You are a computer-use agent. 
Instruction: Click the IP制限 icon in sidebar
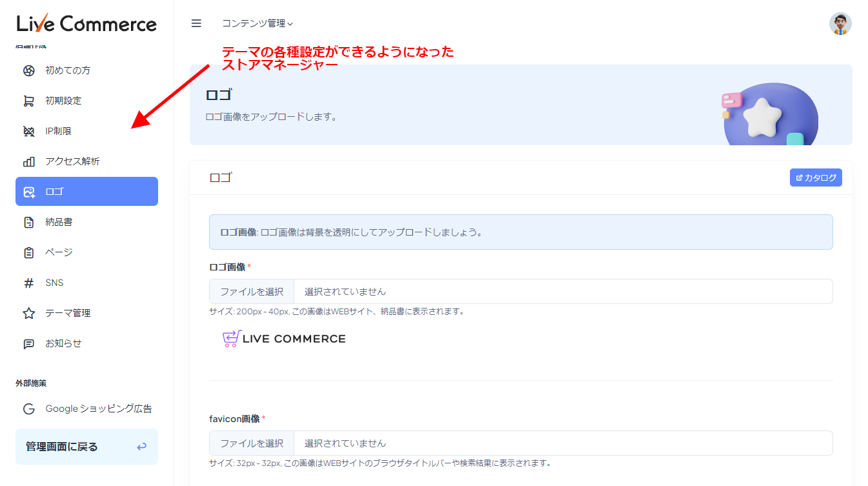point(29,131)
